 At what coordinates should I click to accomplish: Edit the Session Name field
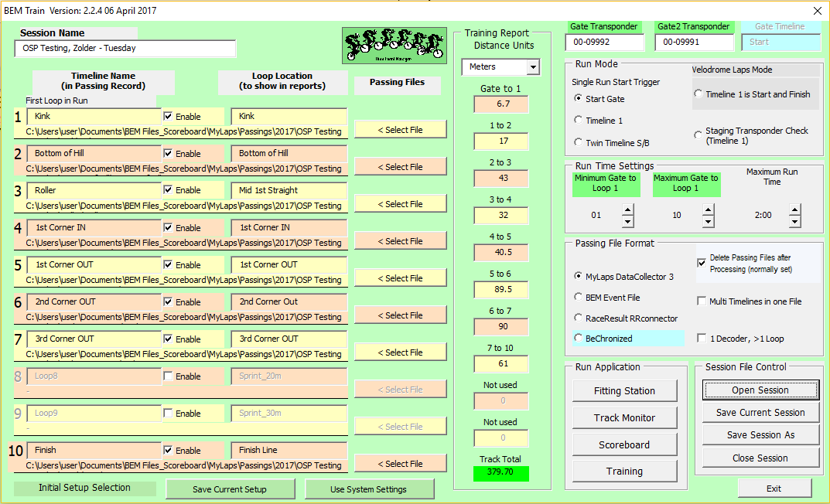125,48
